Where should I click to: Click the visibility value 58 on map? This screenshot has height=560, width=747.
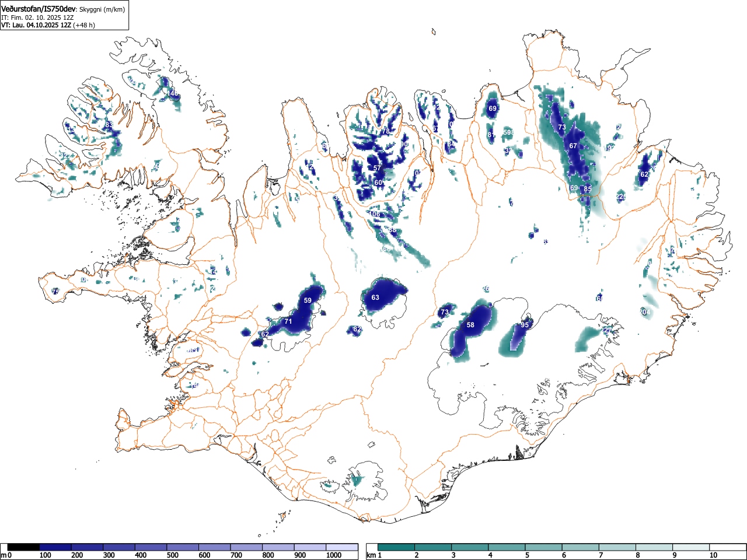470,325
